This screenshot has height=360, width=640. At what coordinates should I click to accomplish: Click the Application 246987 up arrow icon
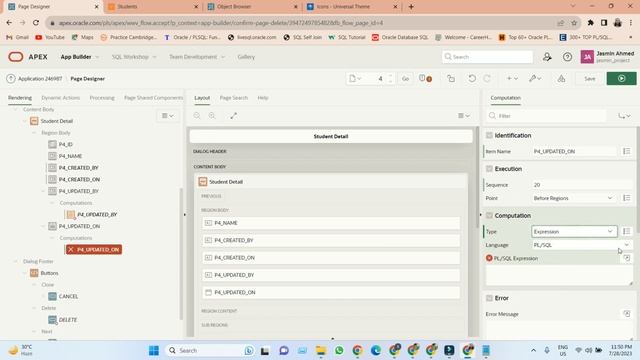coord(11,78)
